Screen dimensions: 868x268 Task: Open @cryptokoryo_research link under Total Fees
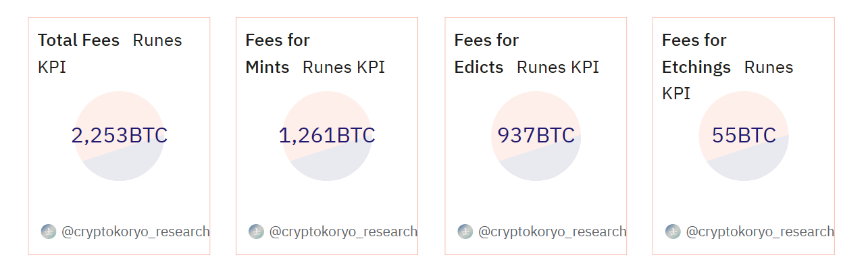(x=136, y=232)
